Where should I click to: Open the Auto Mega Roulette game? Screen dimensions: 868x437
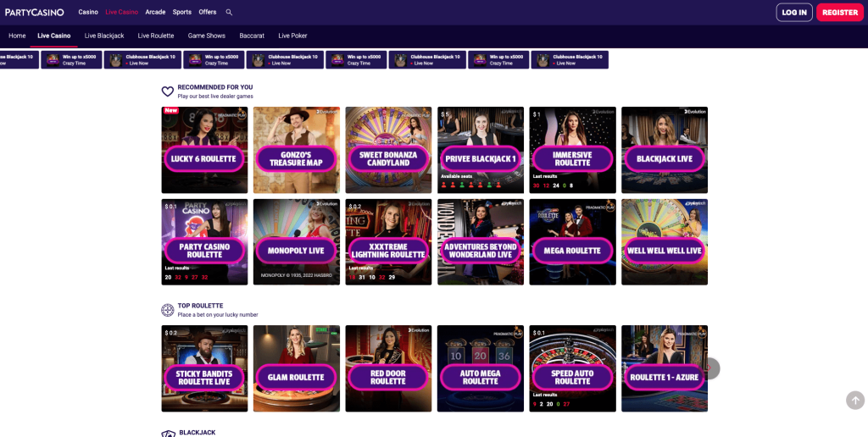(x=481, y=368)
